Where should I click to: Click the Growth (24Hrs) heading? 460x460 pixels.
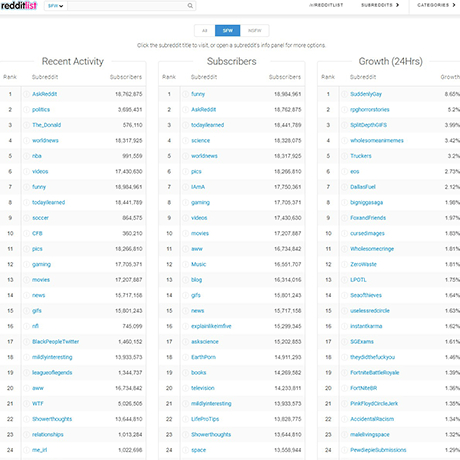(x=391, y=61)
